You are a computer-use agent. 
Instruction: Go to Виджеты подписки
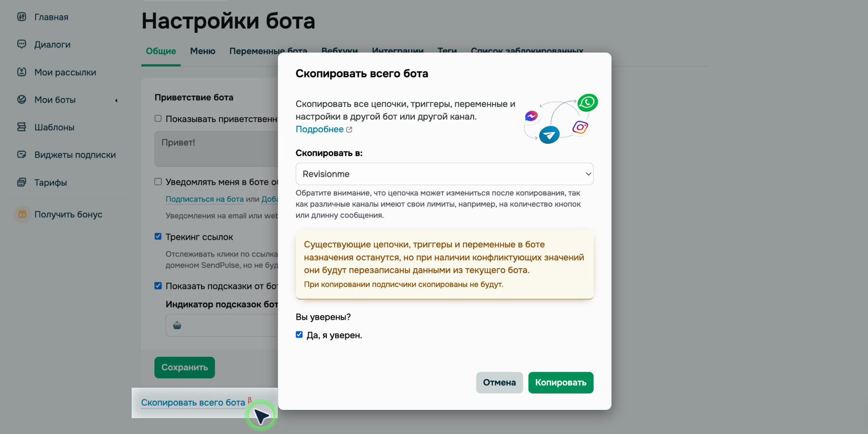pos(75,155)
